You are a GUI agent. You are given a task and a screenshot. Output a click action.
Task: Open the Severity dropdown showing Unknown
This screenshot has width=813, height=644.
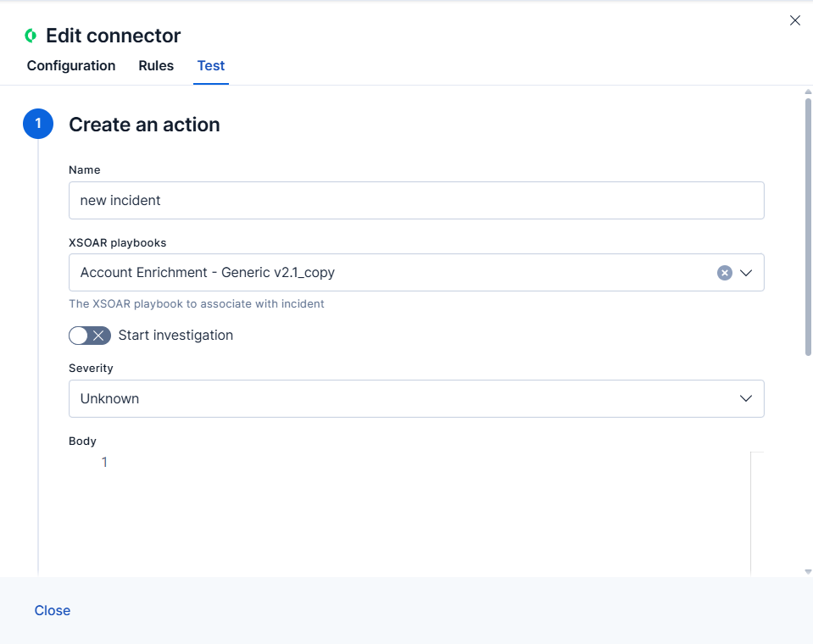[x=746, y=398]
